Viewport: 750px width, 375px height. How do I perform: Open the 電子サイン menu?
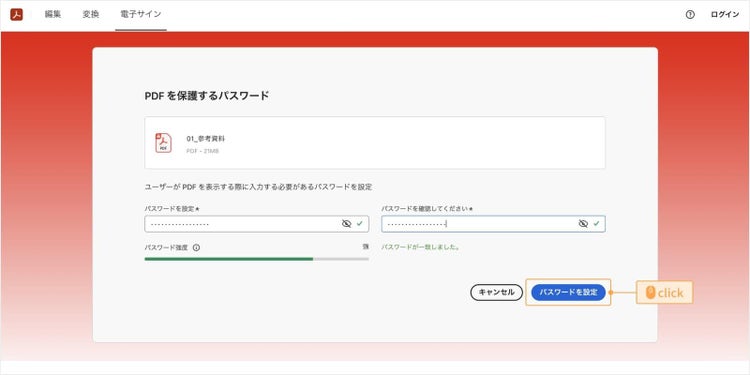tap(141, 14)
